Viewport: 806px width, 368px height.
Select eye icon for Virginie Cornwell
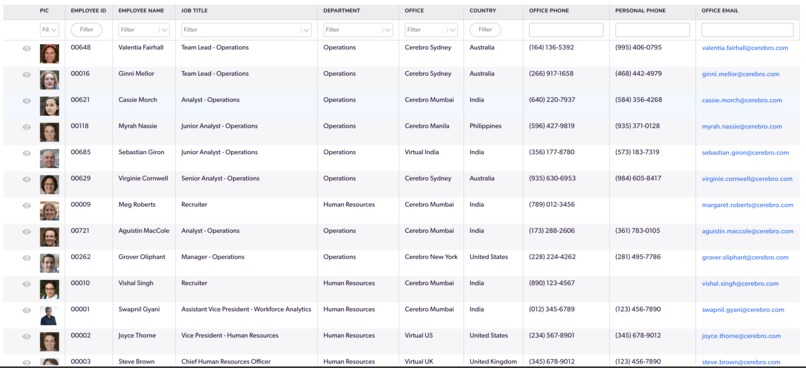(x=27, y=179)
